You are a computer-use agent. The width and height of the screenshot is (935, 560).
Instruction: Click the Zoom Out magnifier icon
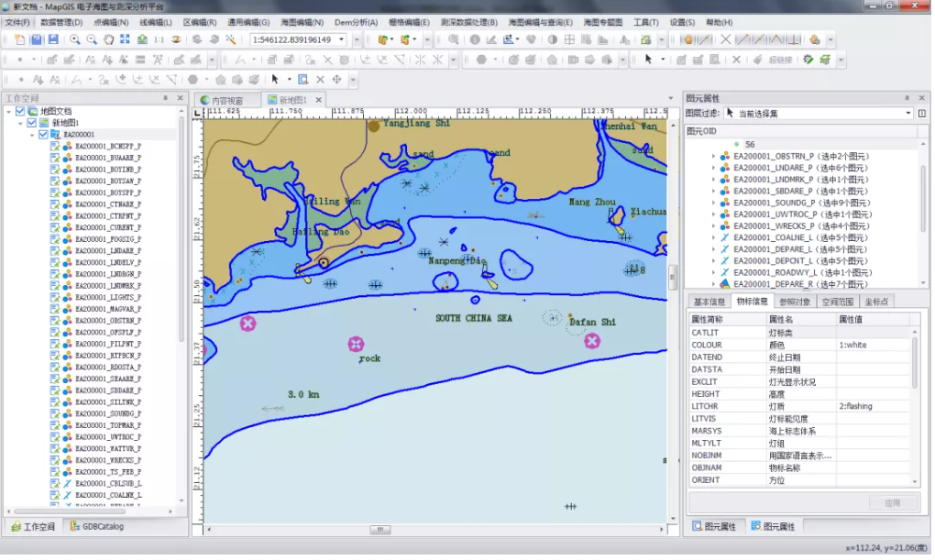(x=92, y=40)
